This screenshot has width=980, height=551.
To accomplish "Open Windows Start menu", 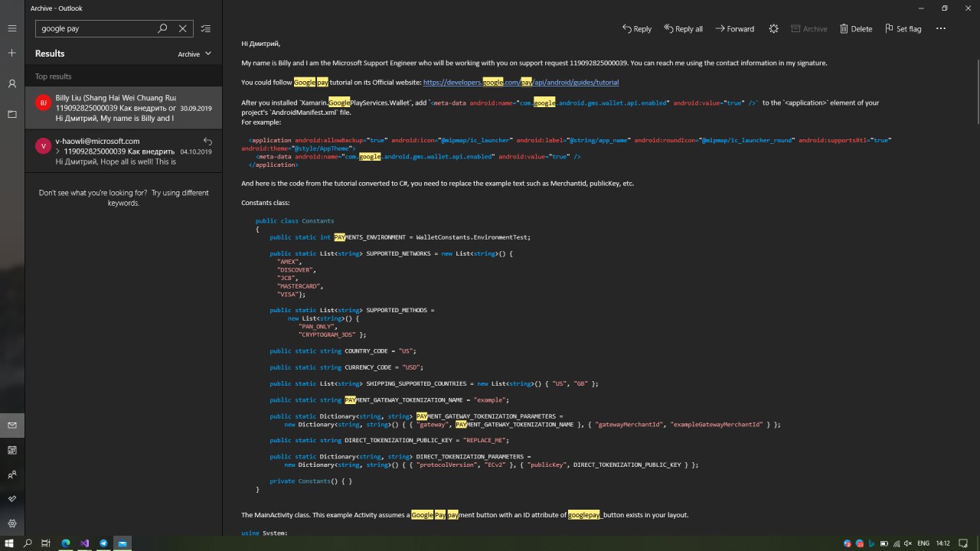I will [x=9, y=543].
